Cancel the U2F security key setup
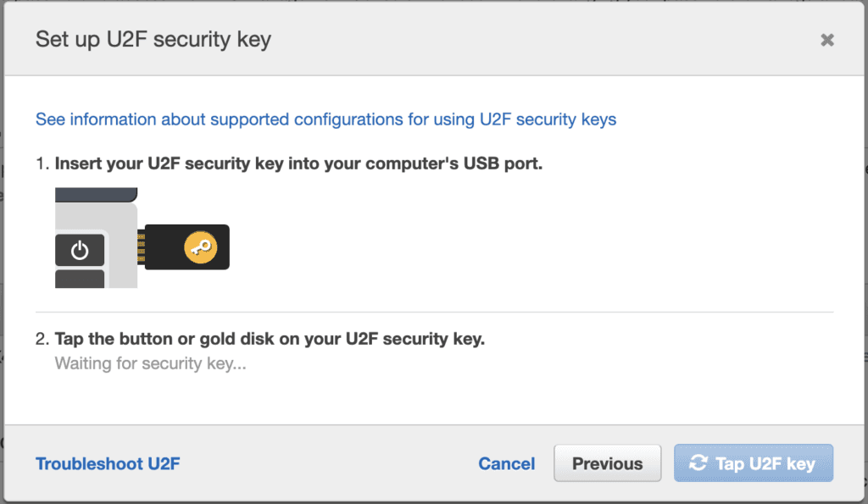This screenshot has width=868, height=504. [x=506, y=463]
